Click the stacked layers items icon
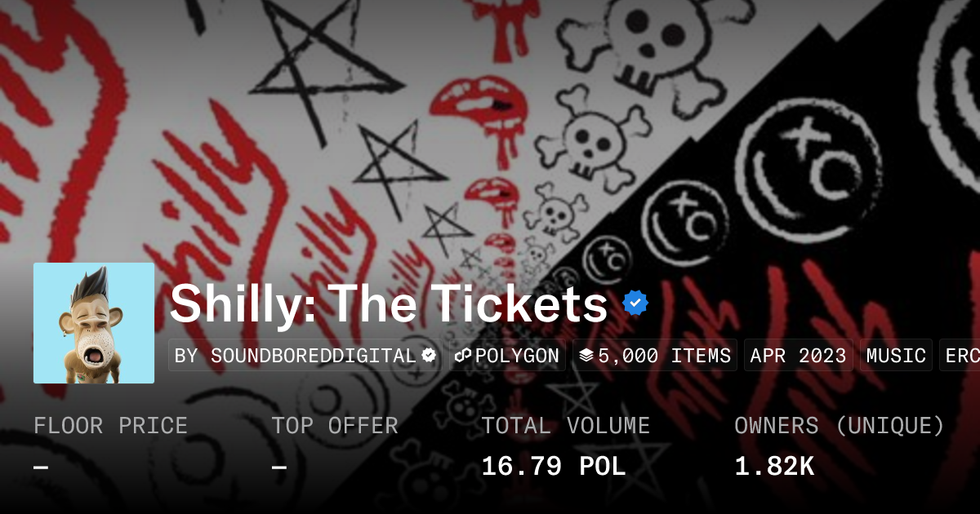980x514 pixels. pos(586,356)
